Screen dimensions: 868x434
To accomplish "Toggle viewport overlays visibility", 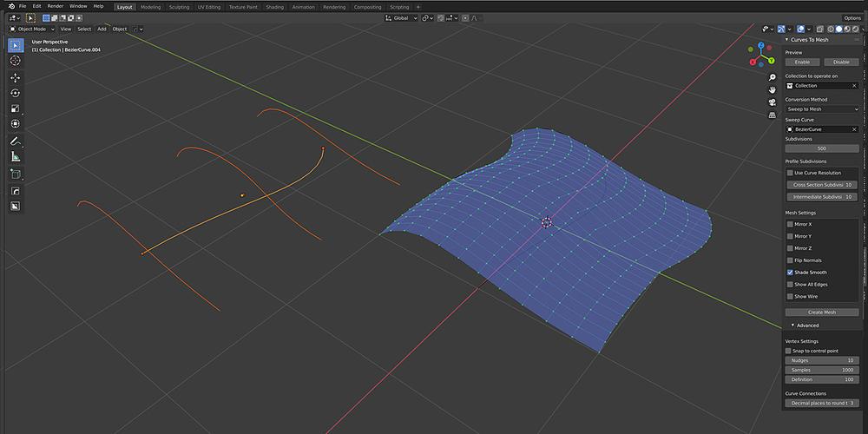I will (800, 29).
